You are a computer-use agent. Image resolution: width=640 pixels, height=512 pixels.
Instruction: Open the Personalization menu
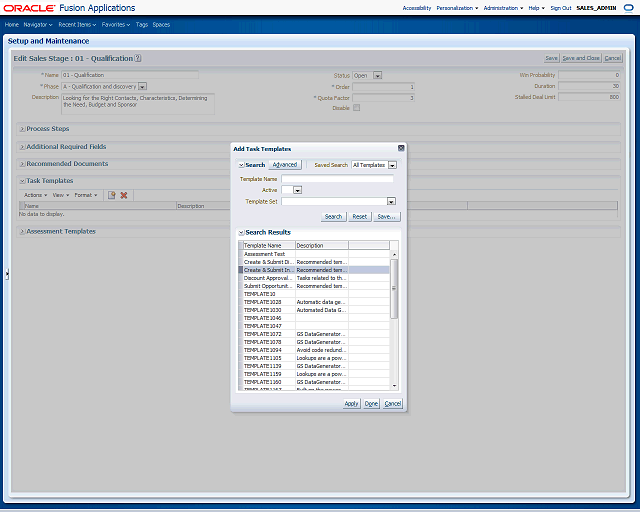pyautogui.click(x=457, y=8)
